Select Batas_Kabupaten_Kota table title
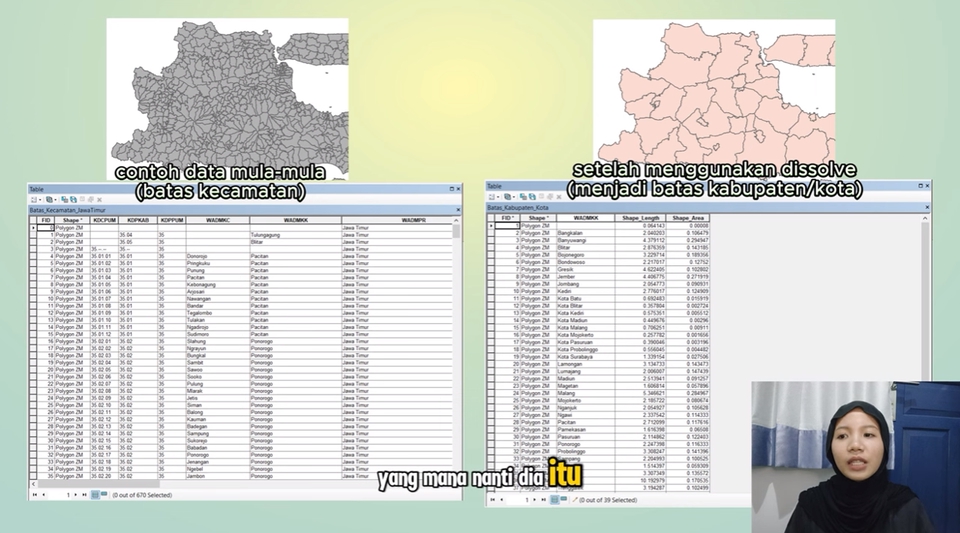 pyautogui.click(x=518, y=207)
